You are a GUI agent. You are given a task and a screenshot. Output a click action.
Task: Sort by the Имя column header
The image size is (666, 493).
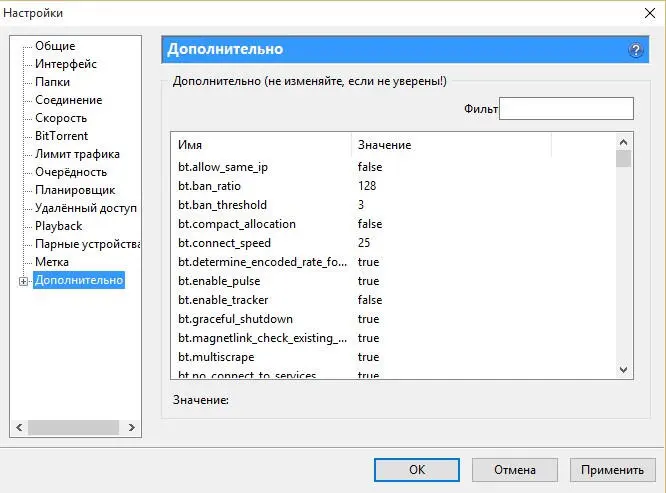pyautogui.click(x=262, y=145)
